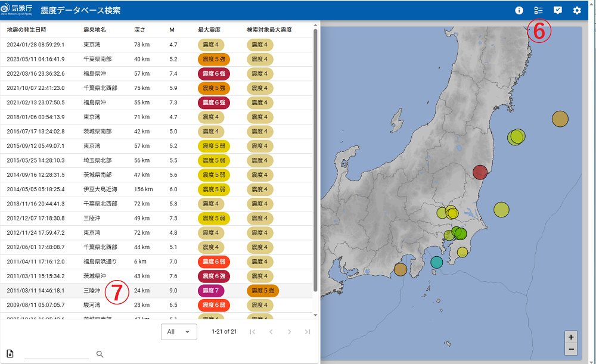Click the checkmark speech bubble icon
The width and height of the screenshot is (596, 364).
pyautogui.click(x=558, y=10)
